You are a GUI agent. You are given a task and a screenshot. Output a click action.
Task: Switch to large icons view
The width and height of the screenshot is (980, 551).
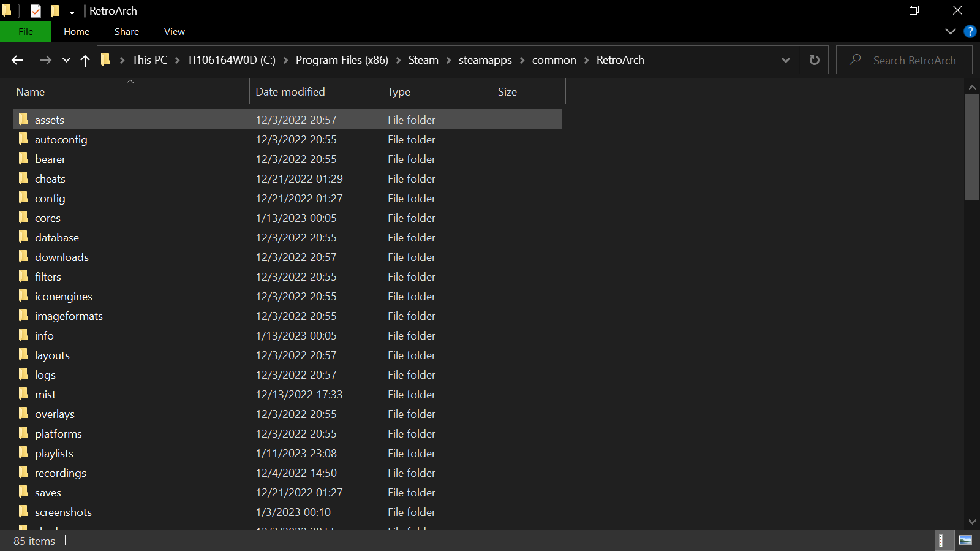click(x=965, y=540)
